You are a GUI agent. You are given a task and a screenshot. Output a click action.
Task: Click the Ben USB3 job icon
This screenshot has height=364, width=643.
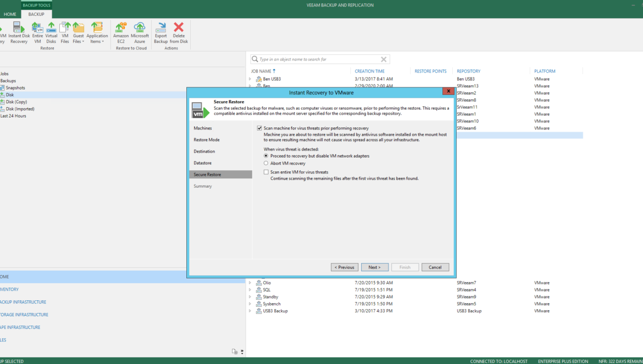[259, 79]
